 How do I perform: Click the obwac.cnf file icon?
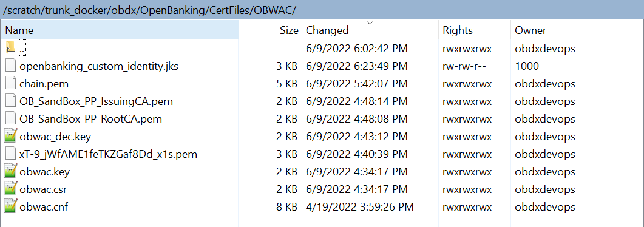click(11, 207)
